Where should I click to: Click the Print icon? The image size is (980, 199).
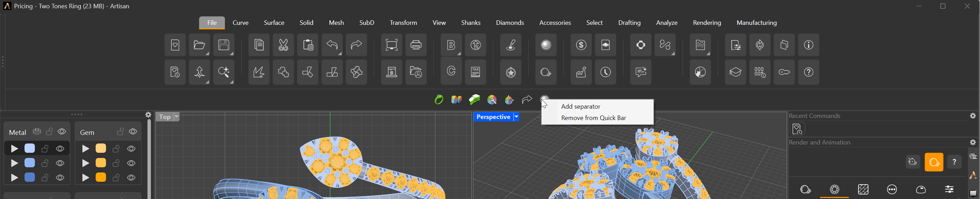click(416, 45)
